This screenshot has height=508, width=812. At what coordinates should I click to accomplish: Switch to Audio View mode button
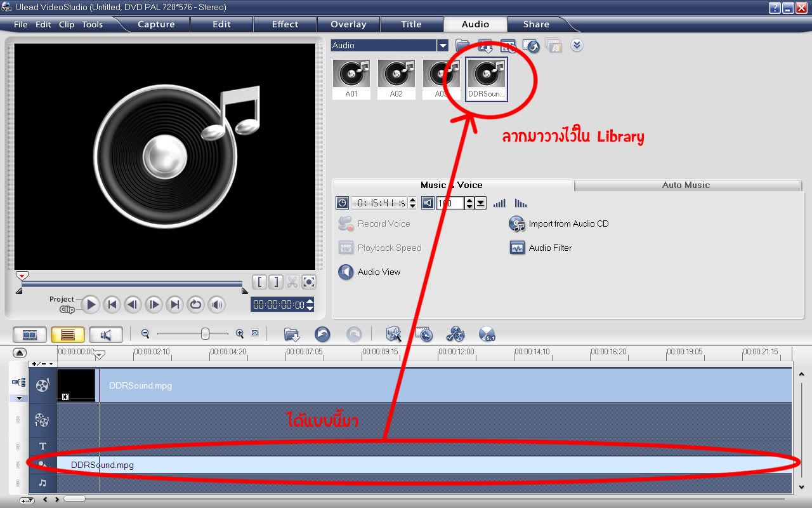pos(106,334)
